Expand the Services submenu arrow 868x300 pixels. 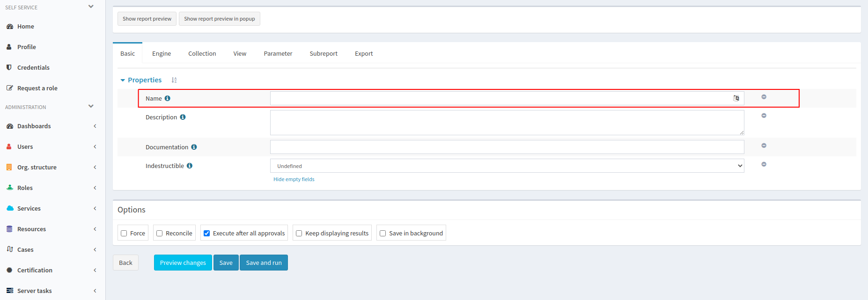tap(95, 208)
